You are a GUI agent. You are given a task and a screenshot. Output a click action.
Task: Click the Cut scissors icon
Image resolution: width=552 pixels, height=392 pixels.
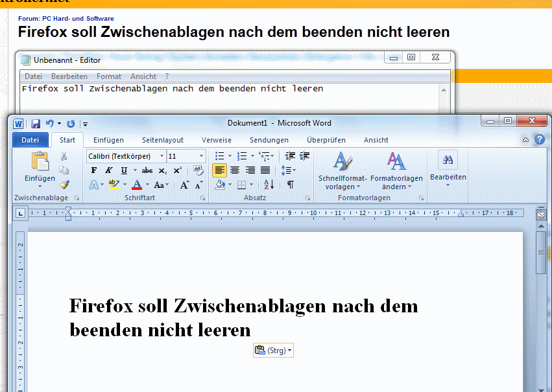tap(64, 156)
